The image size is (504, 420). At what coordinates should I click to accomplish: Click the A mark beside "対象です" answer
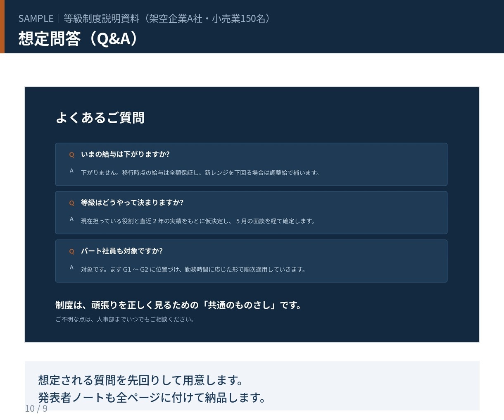click(x=71, y=267)
